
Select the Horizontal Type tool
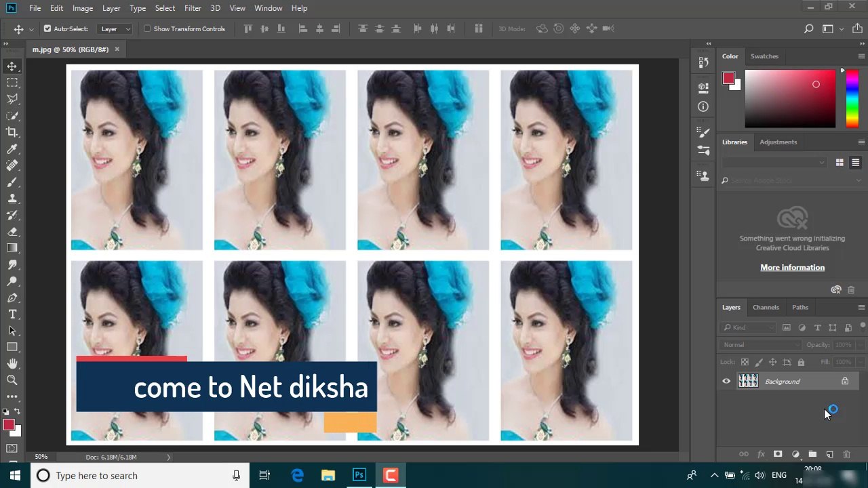12,314
